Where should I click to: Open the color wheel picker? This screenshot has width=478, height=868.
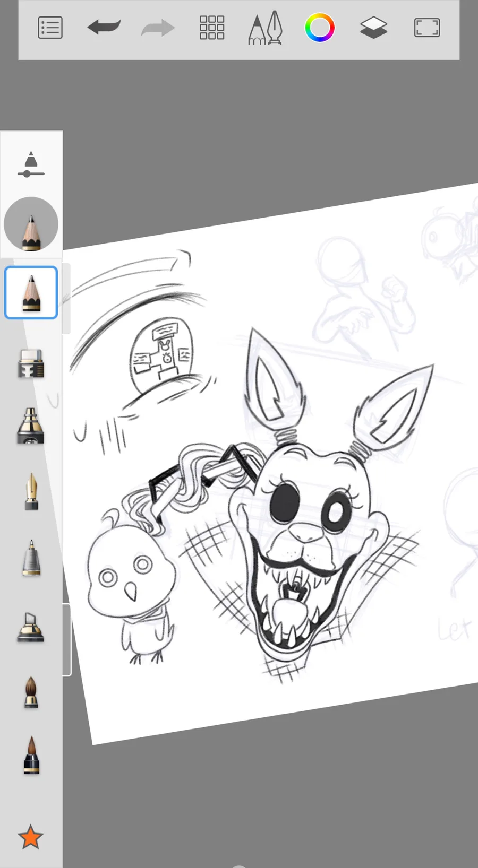[320, 28]
